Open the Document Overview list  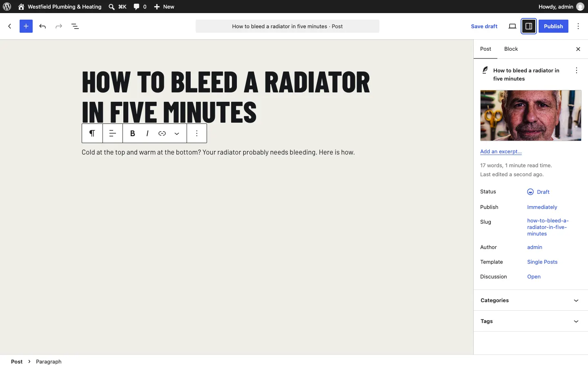(x=75, y=26)
